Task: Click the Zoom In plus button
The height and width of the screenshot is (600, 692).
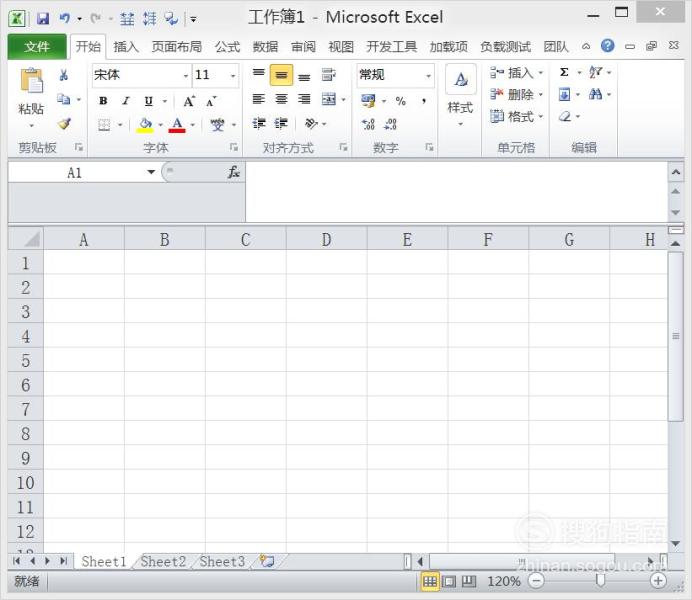Action: [x=658, y=581]
